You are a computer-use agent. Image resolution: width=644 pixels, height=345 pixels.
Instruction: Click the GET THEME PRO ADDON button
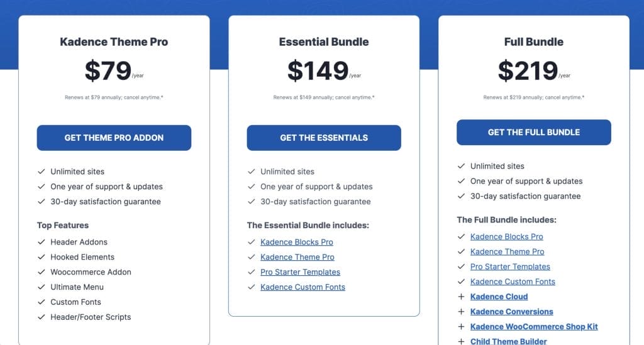coord(114,138)
